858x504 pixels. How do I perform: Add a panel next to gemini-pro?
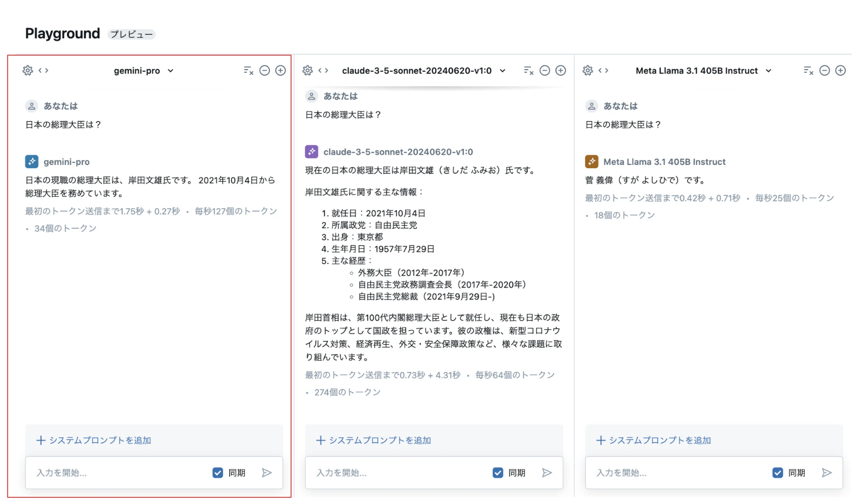(x=281, y=70)
